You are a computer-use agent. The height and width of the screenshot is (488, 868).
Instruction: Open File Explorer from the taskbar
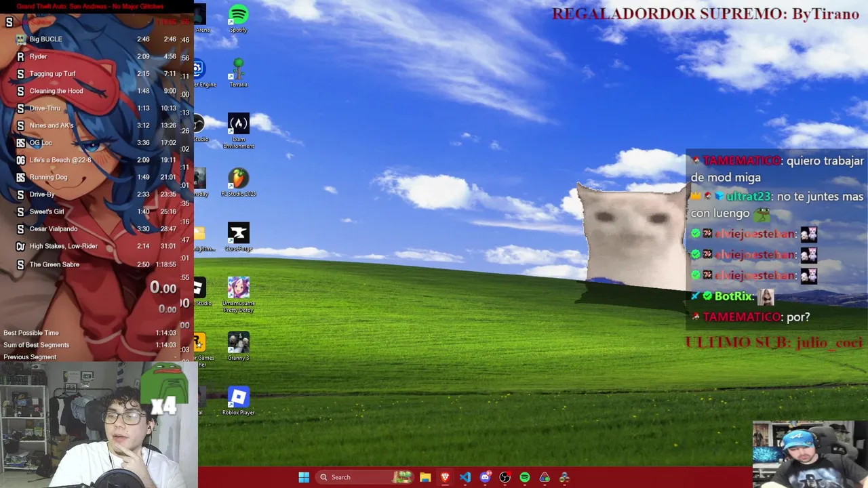point(425,477)
